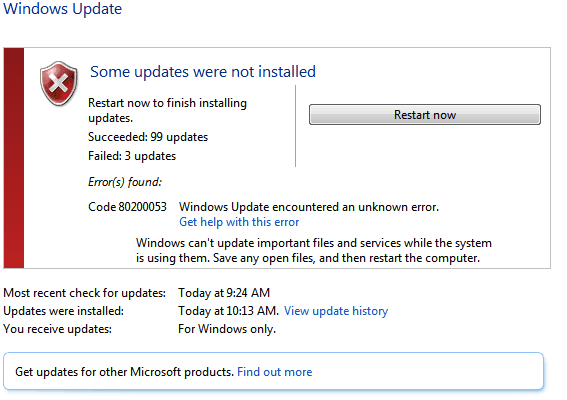Select the Some updates were not installed heading

(x=203, y=72)
